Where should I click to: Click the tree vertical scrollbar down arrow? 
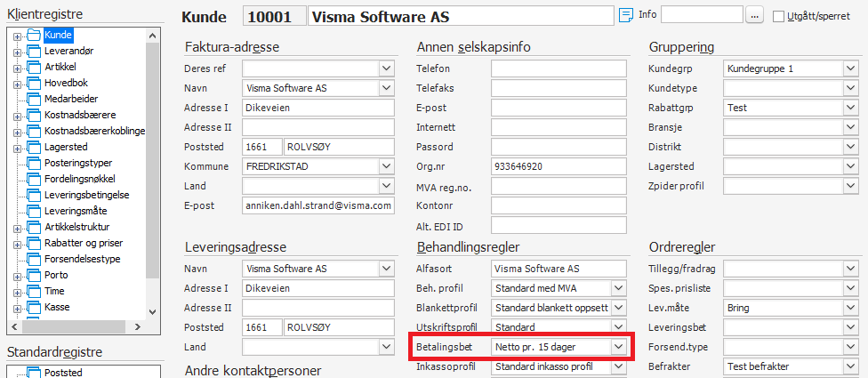click(153, 313)
